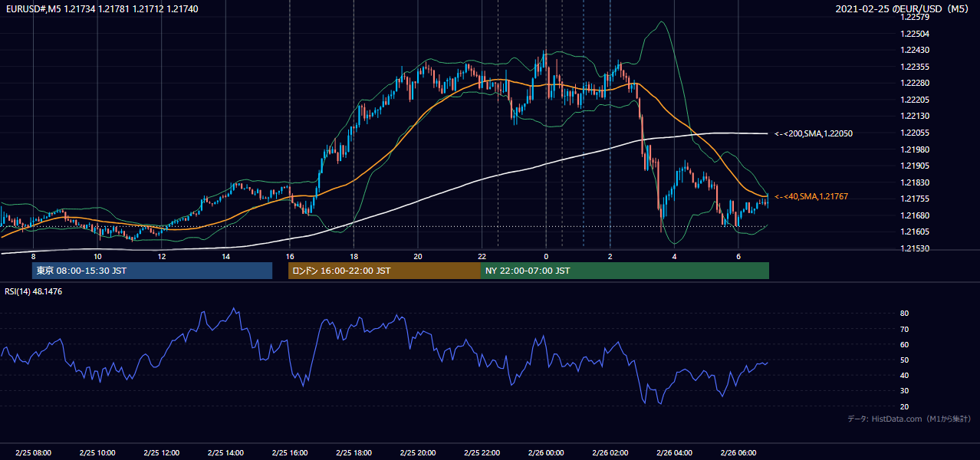Click price axis value 1.21530
This screenshot has height=460, width=980.
(x=914, y=248)
